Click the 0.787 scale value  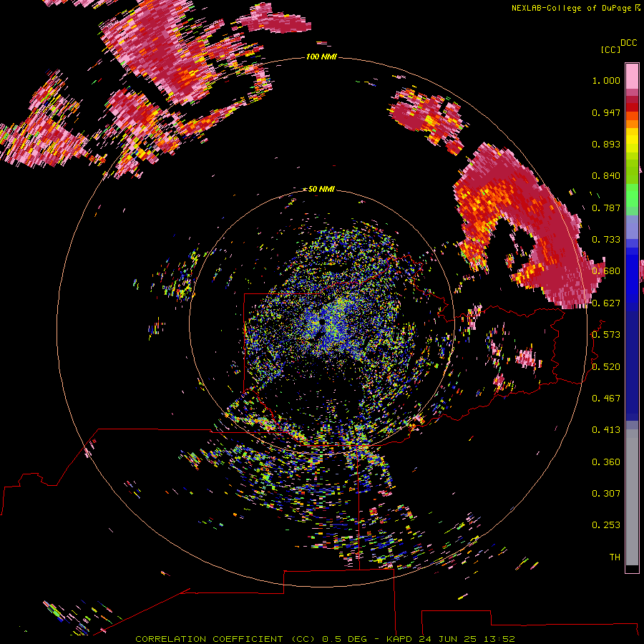pyautogui.click(x=606, y=208)
